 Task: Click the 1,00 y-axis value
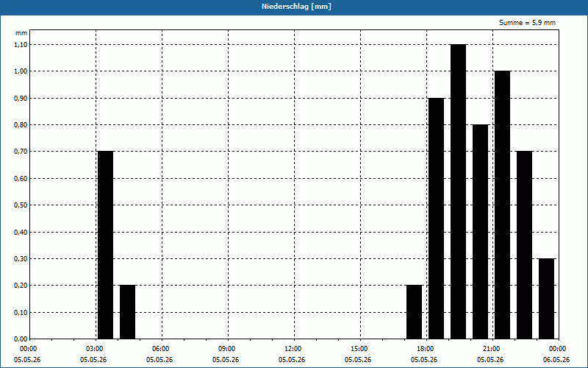tap(21, 71)
